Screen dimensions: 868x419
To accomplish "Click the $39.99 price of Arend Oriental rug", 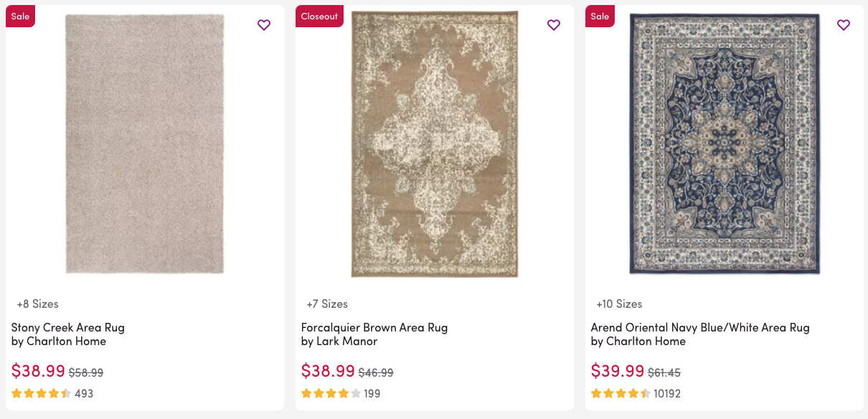I will click(x=618, y=371).
